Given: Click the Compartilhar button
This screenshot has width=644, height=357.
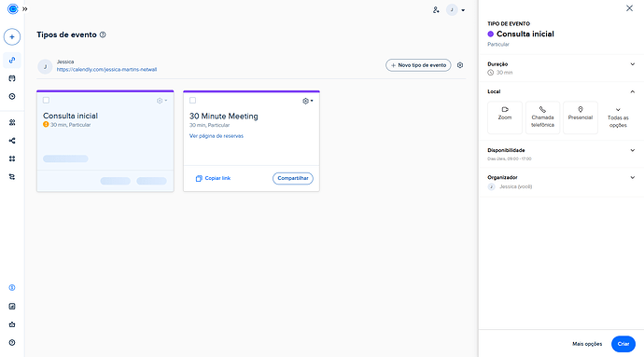Looking at the screenshot, I should tap(293, 179).
